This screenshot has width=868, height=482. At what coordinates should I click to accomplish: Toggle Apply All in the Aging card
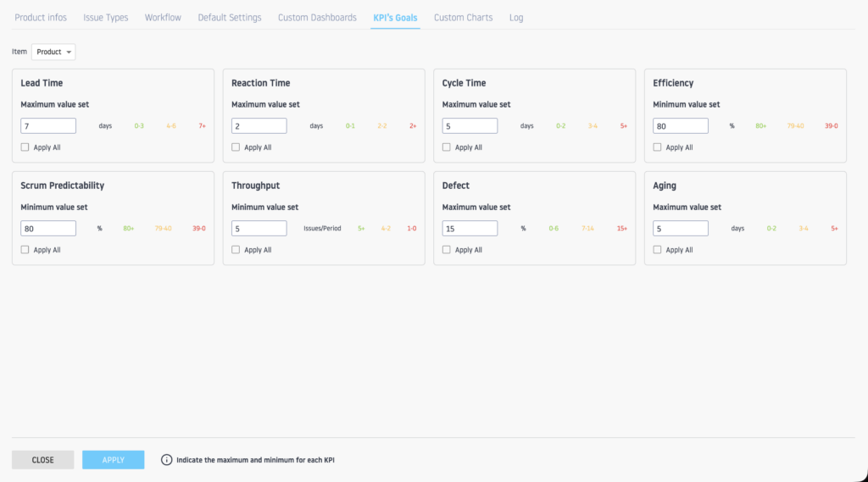(658, 250)
